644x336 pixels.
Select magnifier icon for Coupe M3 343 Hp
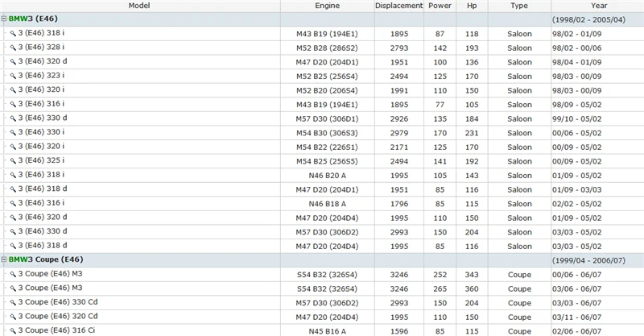[x=13, y=274]
